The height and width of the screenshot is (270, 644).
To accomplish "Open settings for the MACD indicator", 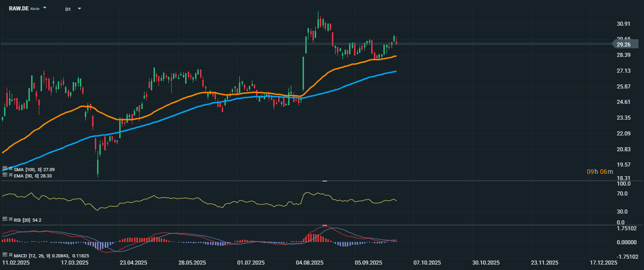I will tap(5, 255).
